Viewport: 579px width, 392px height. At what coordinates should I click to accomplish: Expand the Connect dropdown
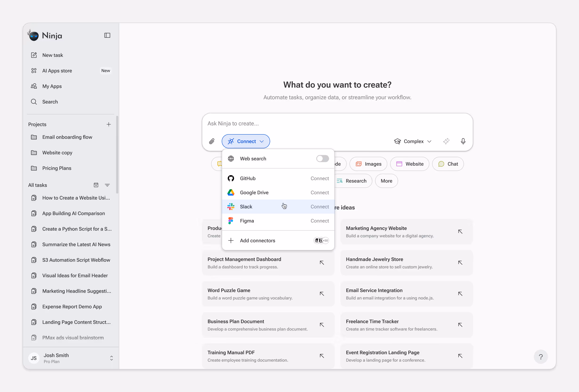pos(246,141)
